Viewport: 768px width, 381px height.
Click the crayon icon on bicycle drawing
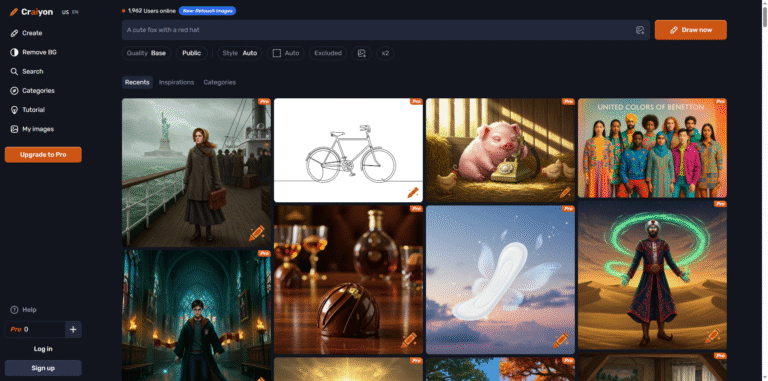pyautogui.click(x=412, y=192)
